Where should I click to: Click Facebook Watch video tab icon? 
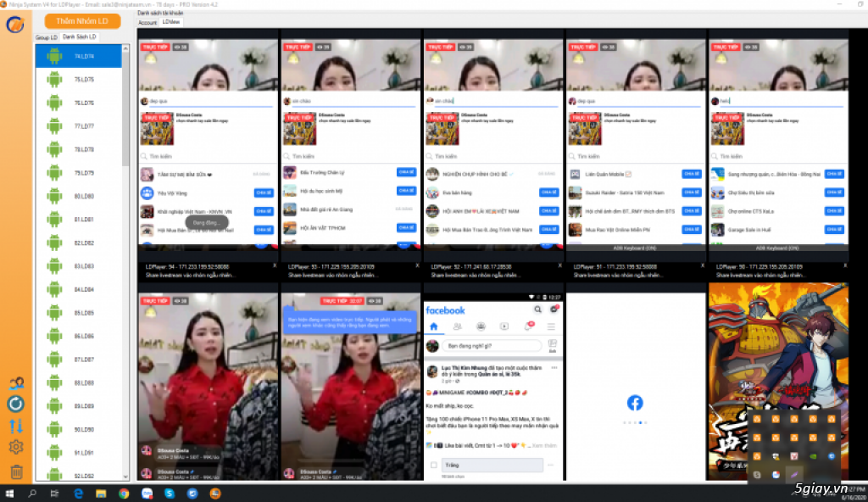(504, 326)
